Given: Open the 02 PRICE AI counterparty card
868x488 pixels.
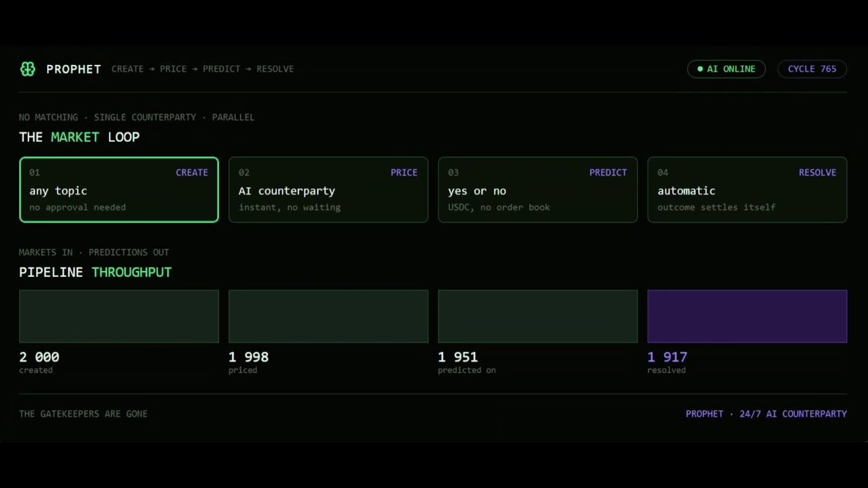Looking at the screenshot, I should point(328,189).
